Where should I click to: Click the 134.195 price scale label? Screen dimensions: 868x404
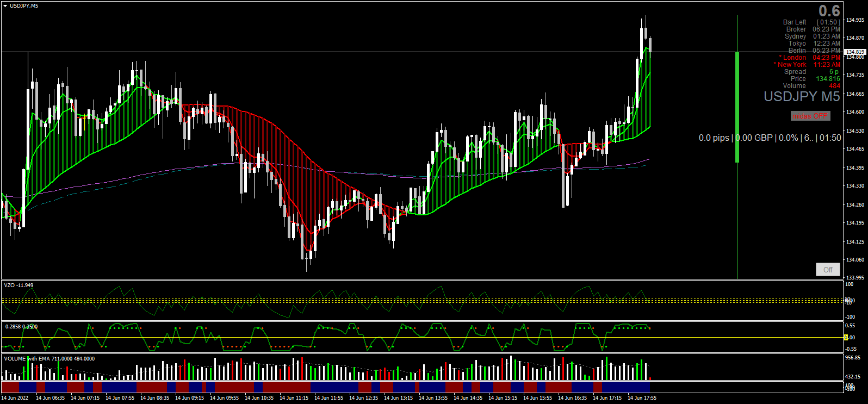(855, 223)
